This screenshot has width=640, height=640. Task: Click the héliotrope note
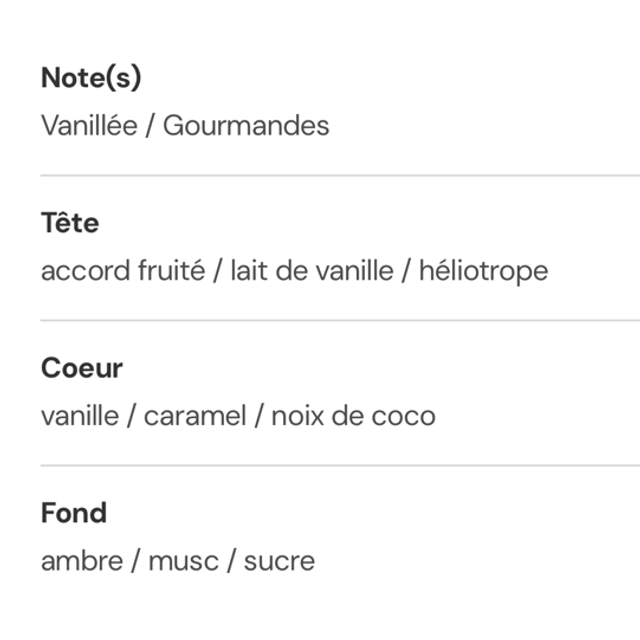point(483,270)
